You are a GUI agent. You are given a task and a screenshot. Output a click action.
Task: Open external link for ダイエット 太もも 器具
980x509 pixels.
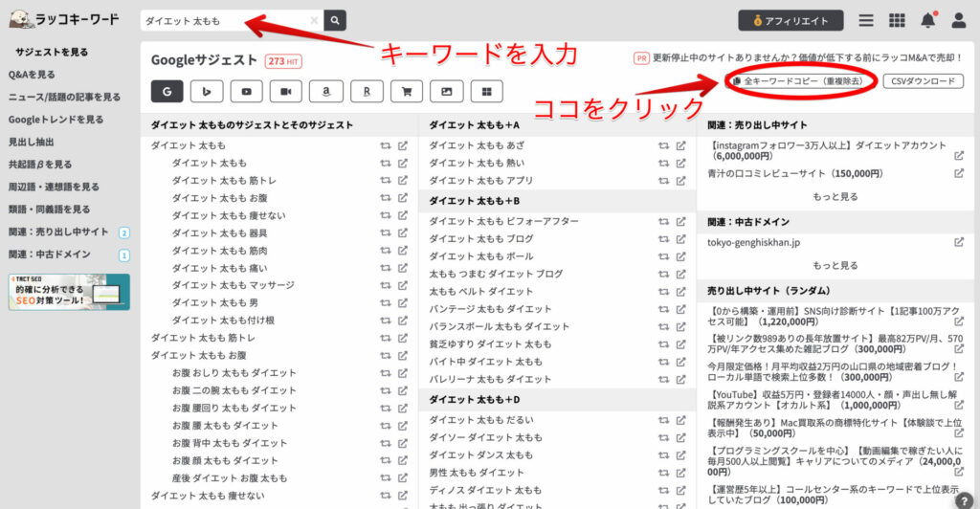click(x=403, y=232)
